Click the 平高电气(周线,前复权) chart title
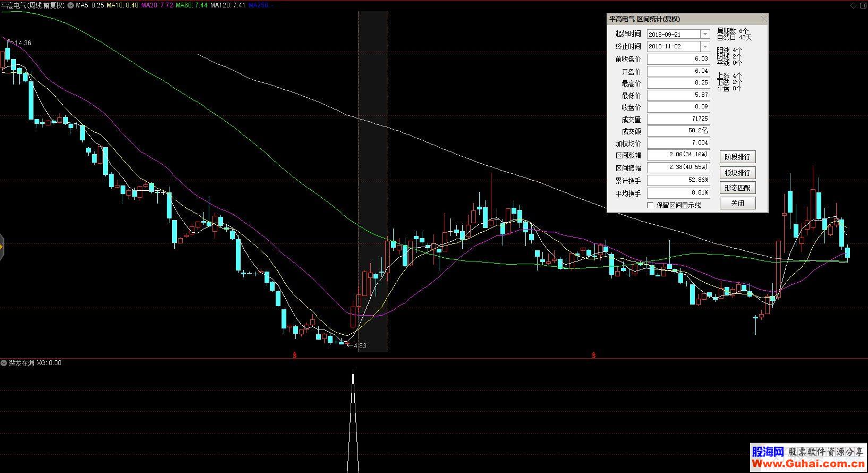Image resolution: width=868 pixels, height=473 pixels. click(x=33, y=5)
